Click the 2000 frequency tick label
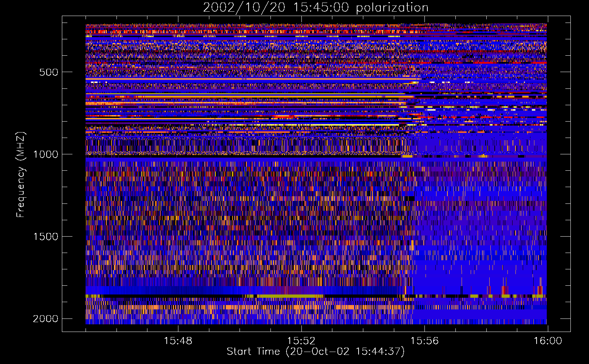 46,319
